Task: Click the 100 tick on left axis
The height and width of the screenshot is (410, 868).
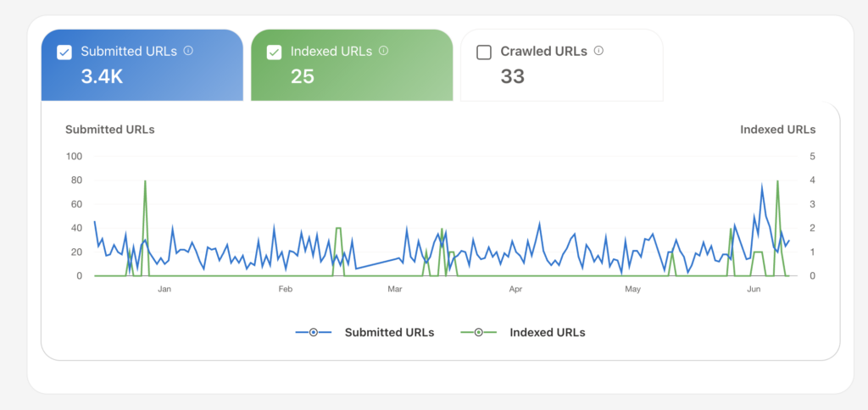Action: tap(75, 157)
